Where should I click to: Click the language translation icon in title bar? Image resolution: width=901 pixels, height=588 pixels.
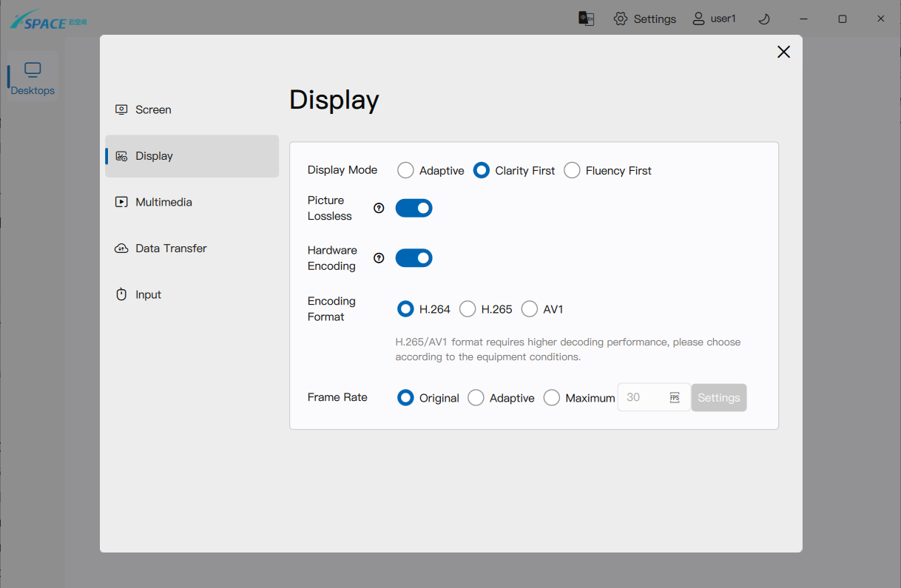(587, 18)
